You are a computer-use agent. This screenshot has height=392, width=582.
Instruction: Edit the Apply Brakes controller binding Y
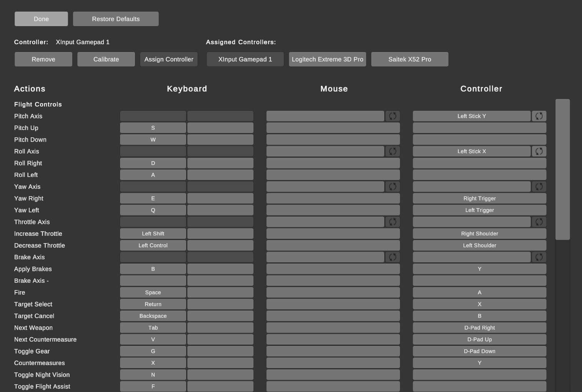pyautogui.click(x=480, y=269)
